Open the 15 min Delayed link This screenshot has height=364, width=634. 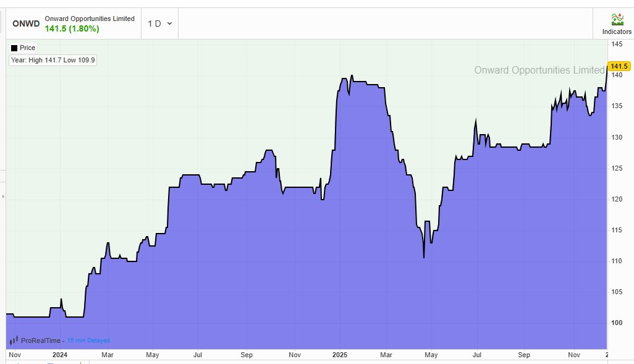pos(88,341)
